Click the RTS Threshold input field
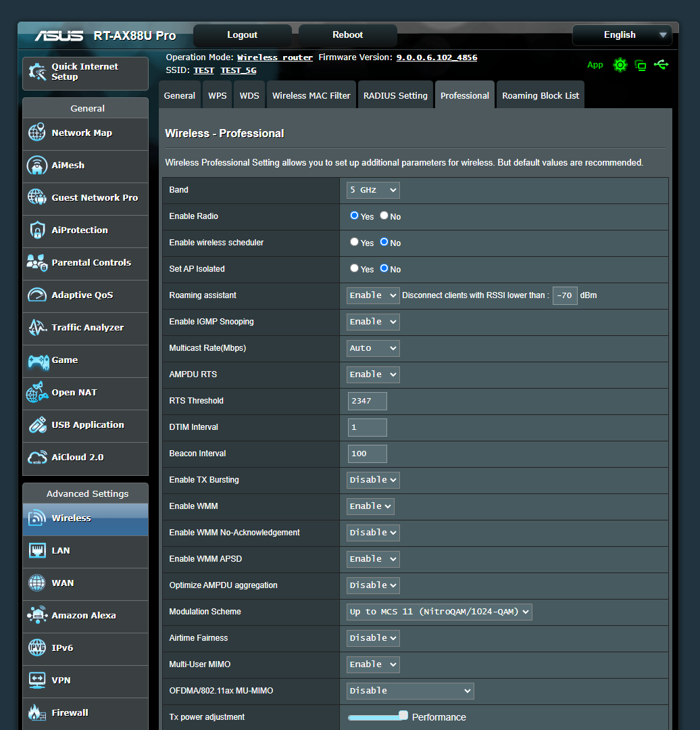Screen dimensions: 700x730 pos(367,401)
